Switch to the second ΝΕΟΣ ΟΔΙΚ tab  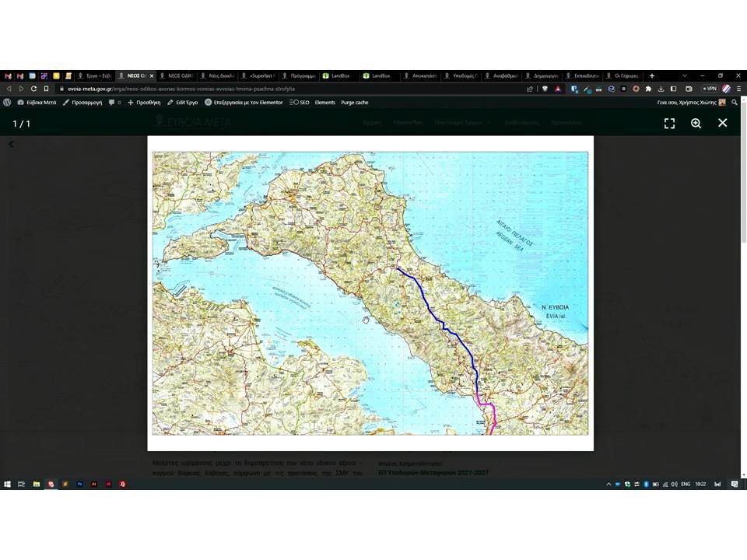coord(177,75)
